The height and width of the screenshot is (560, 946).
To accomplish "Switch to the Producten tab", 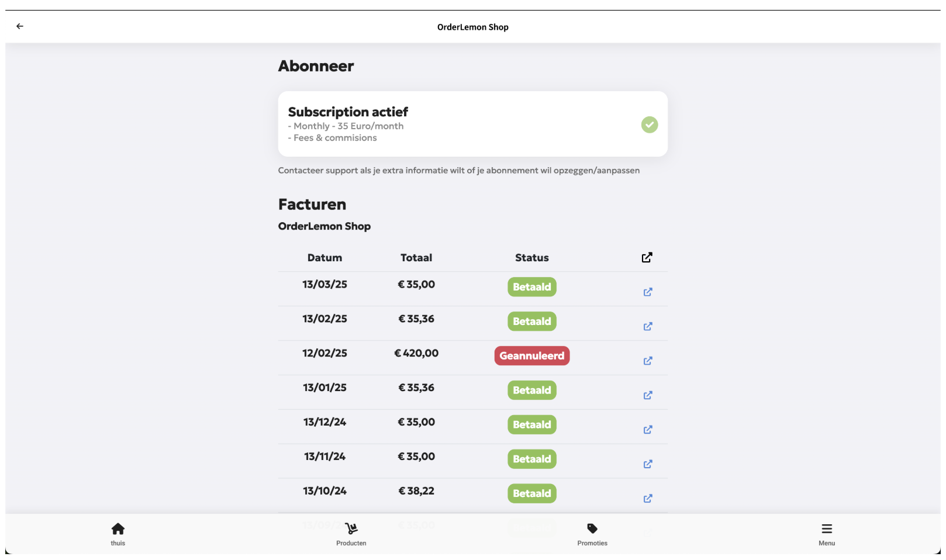I will 351,534.
